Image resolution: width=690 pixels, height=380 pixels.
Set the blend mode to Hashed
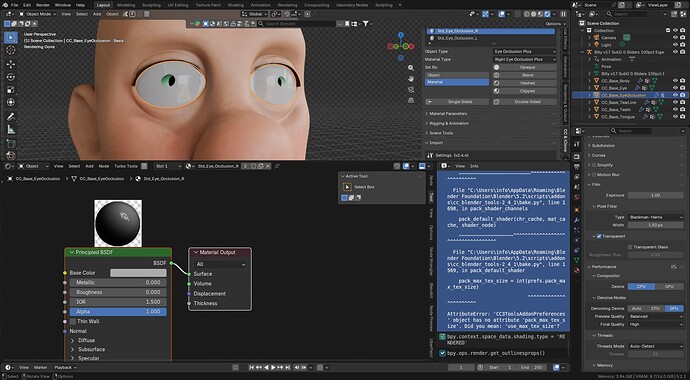click(x=525, y=83)
